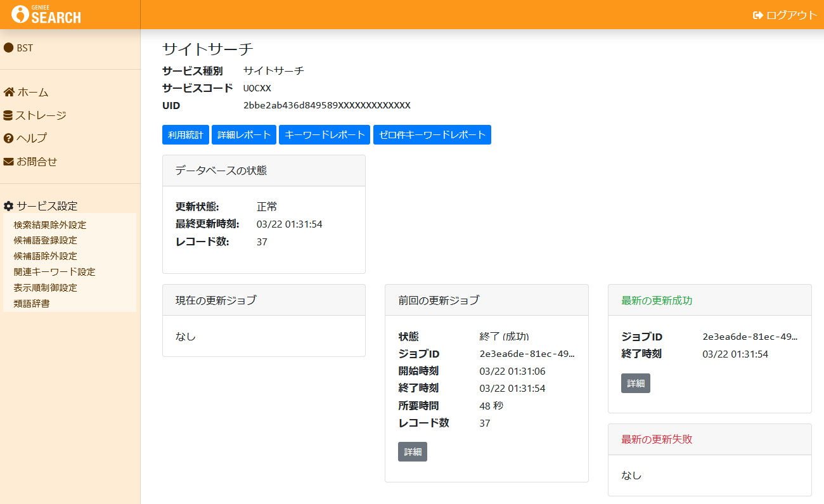This screenshot has width=824, height=504.
Task: Open 表示順制御設定 settings
Action: click(x=46, y=288)
